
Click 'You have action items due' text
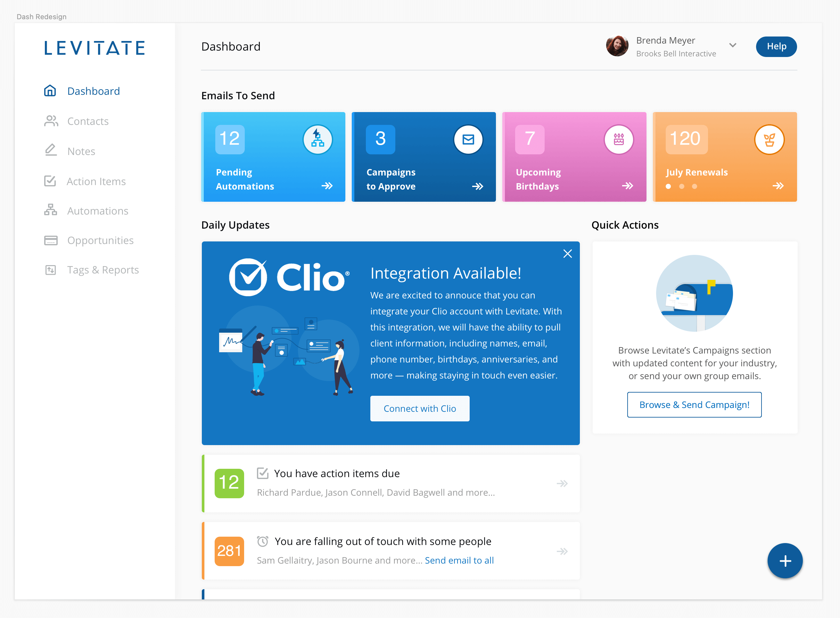point(337,473)
